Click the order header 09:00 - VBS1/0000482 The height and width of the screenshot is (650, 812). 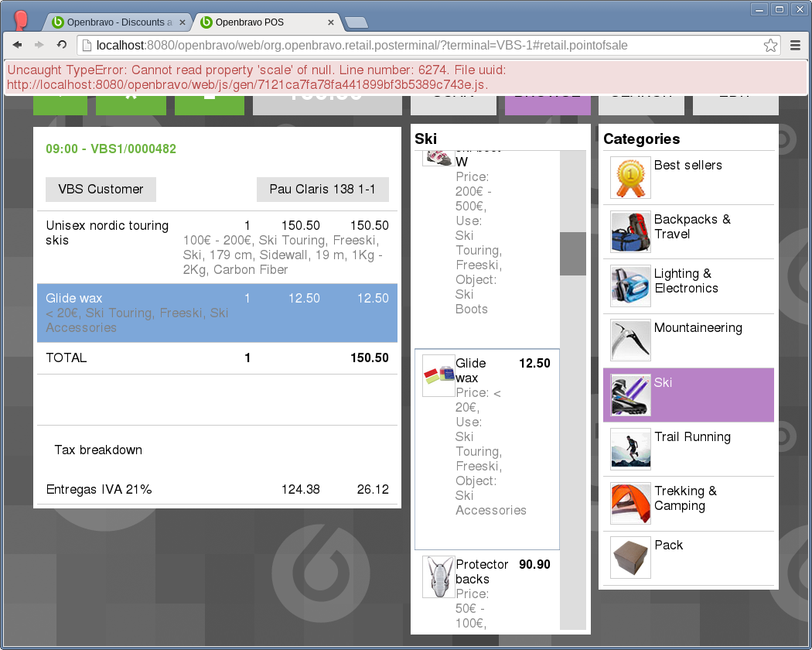tap(111, 149)
